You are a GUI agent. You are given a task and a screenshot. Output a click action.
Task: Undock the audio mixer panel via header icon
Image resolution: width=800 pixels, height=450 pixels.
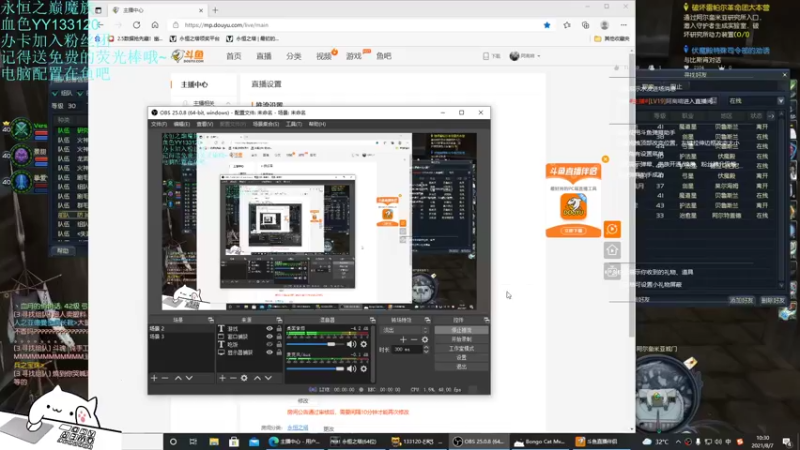pos(372,320)
